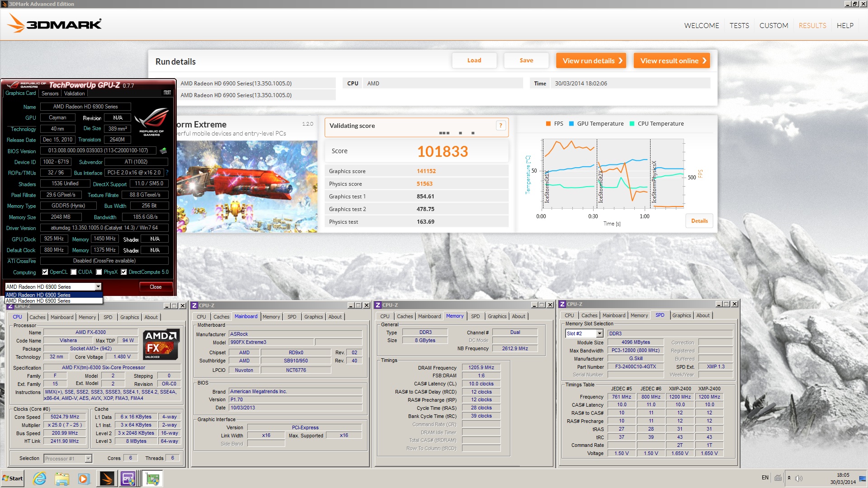The image size is (868, 488).
Task: Click the View run details button
Action: click(591, 61)
